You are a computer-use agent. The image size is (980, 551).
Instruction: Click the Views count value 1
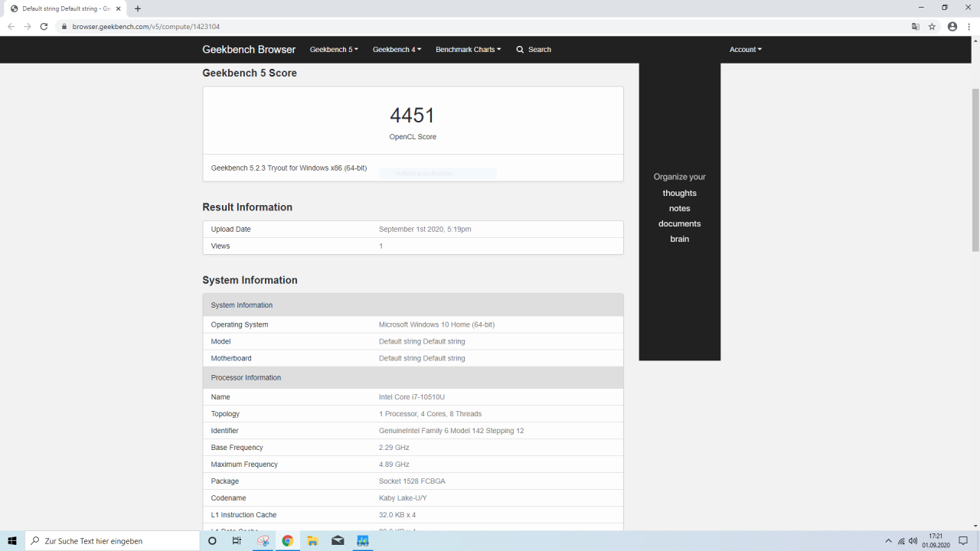click(381, 246)
